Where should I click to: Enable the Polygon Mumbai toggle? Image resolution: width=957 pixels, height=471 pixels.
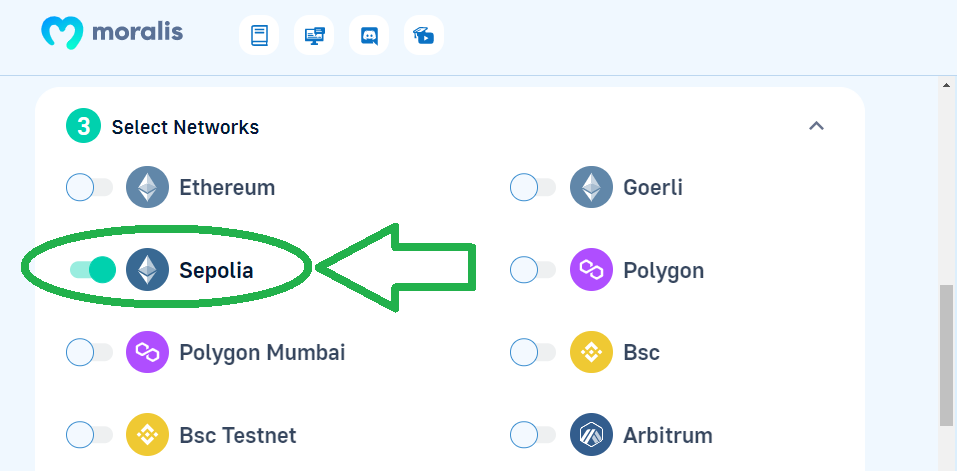(89, 352)
